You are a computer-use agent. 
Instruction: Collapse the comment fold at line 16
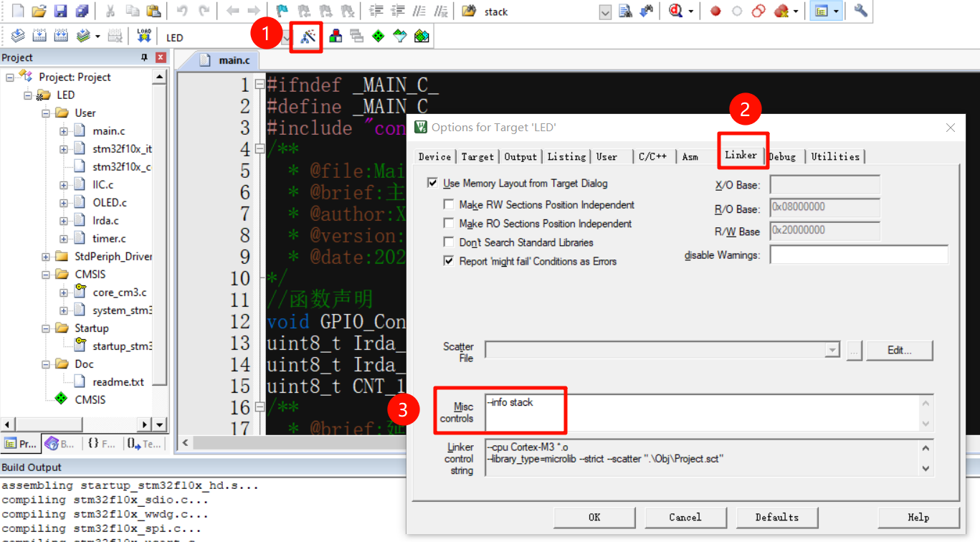point(260,407)
